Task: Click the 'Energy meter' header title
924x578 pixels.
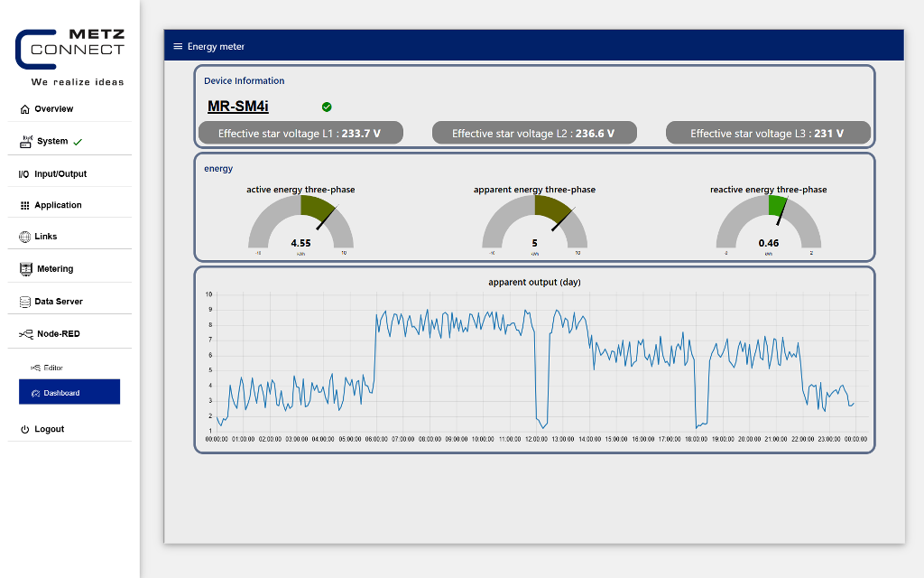Action: 216,47
